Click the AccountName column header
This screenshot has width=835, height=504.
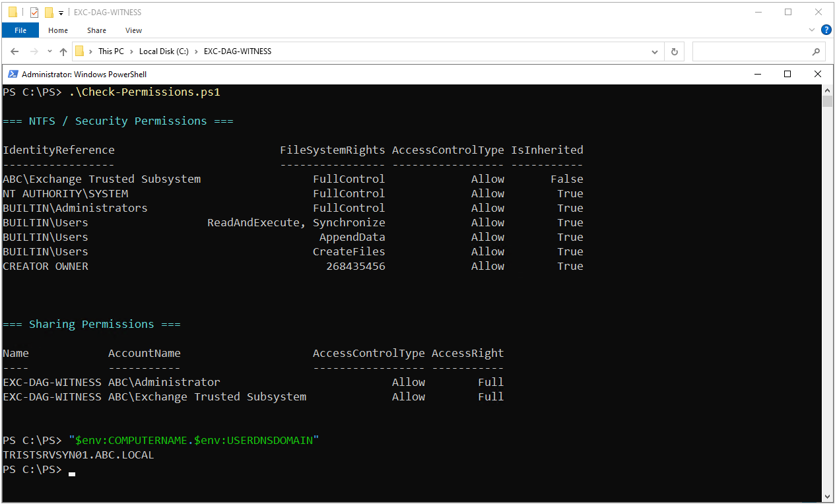pos(145,353)
